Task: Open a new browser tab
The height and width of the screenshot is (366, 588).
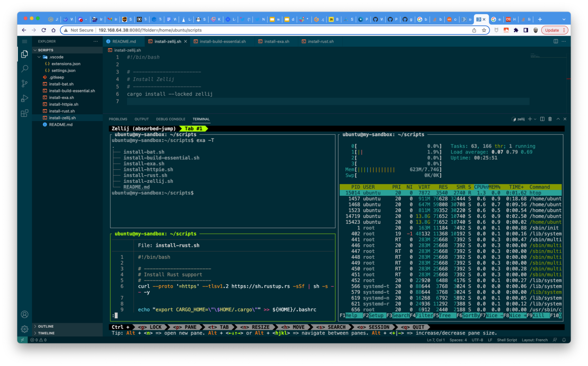Action: pos(540,19)
